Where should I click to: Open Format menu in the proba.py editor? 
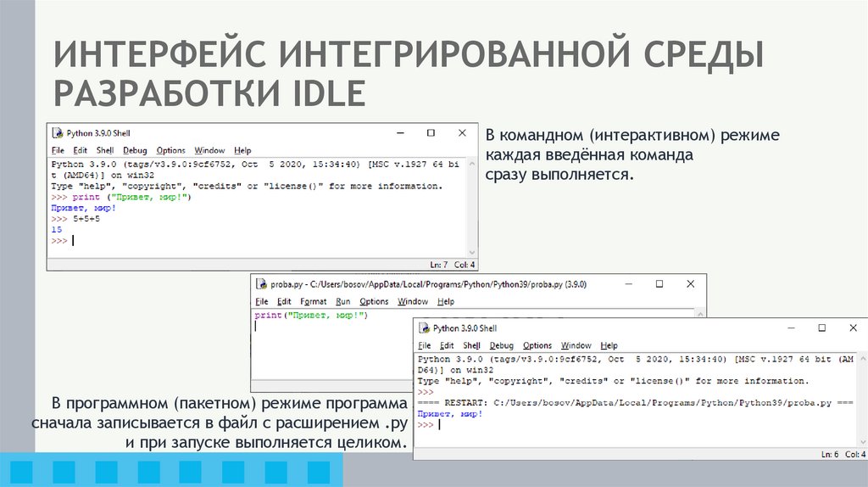(314, 301)
